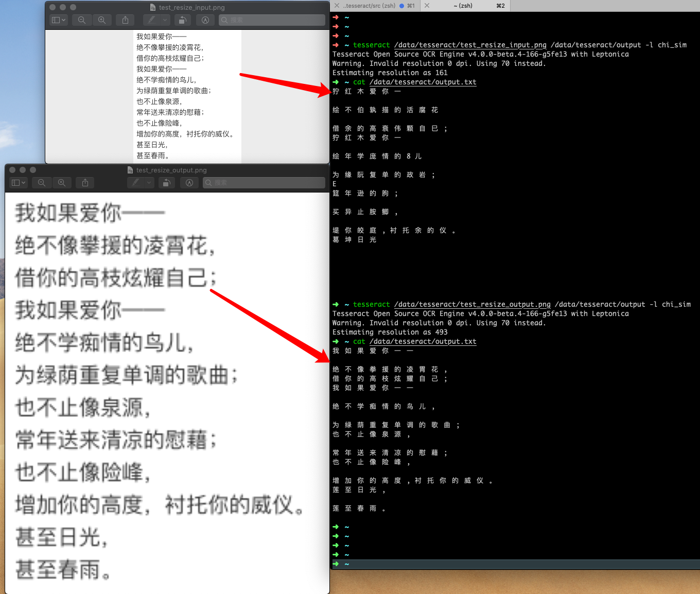Click highlight pen icon in test_resize_input.png window
700x594 pixels.
[x=151, y=20]
